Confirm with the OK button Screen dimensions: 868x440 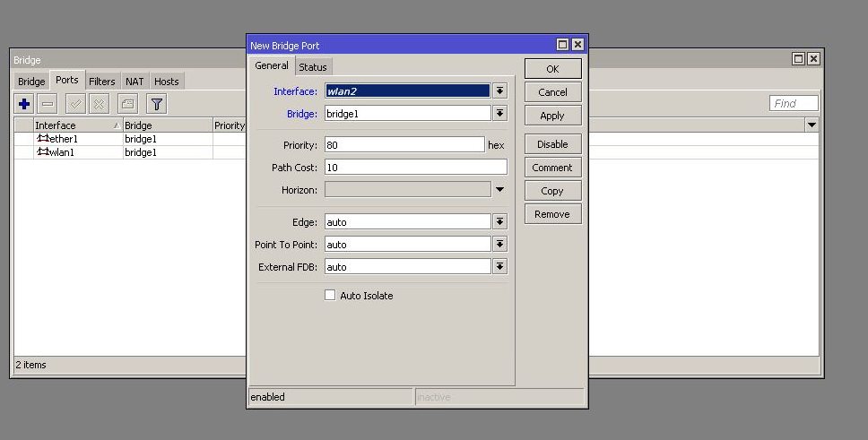pyautogui.click(x=553, y=69)
